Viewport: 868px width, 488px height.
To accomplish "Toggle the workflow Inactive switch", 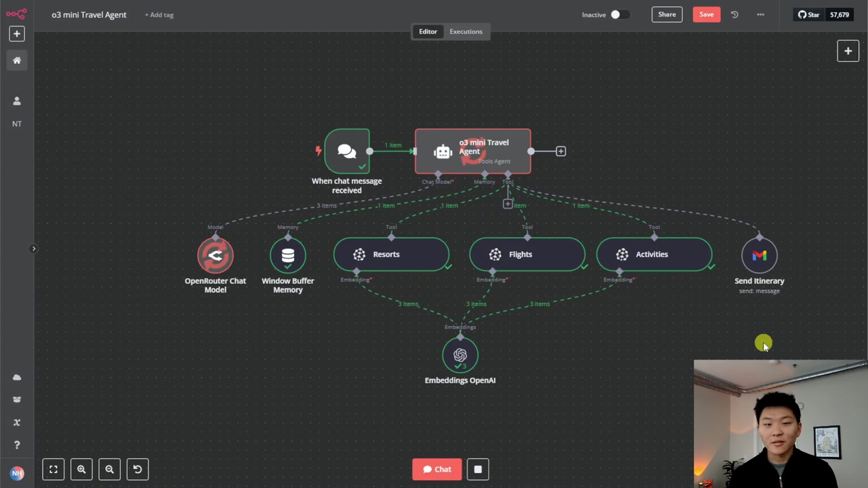I will point(619,14).
